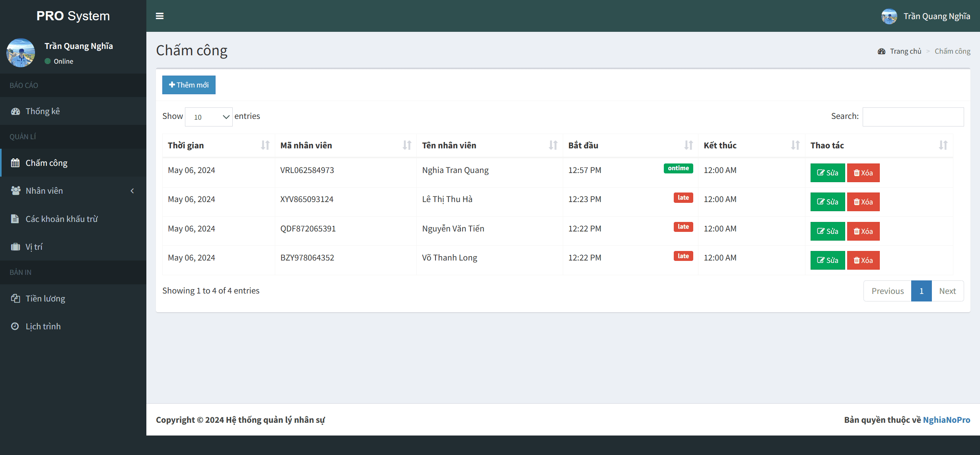Viewport: 980px width, 455px height.
Task: Open the Show entries count dropdown
Action: point(208,117)
